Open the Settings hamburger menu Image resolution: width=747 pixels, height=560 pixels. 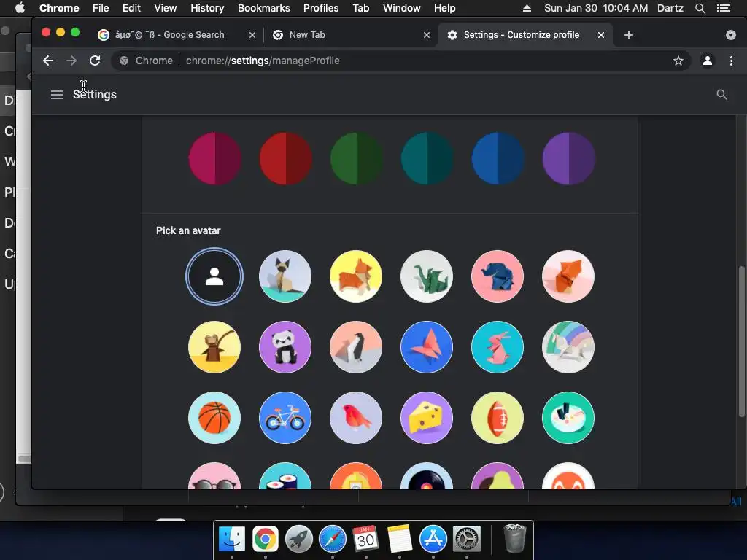(x=57, y=95)
